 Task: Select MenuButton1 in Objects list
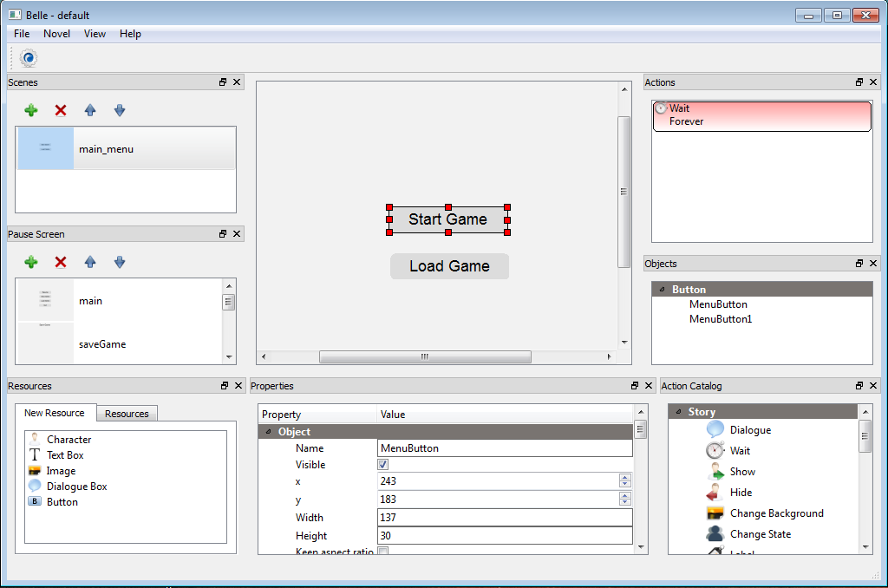click(721, 319)
